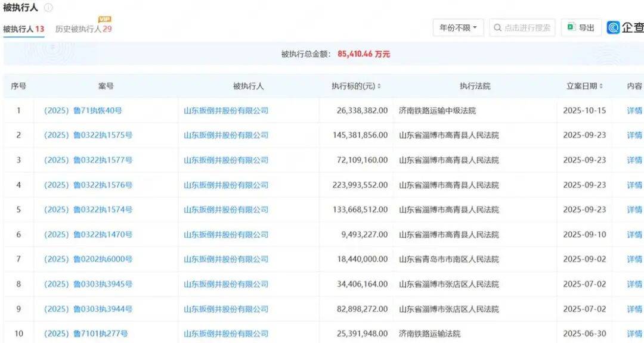Image resolution: width=644 pixels, height=343 pixels.
Task: Click the 序号 column header
Action: pyautogui.click(x=18, y=86)
